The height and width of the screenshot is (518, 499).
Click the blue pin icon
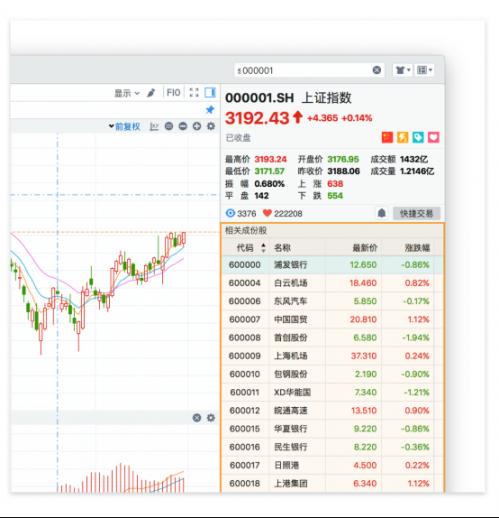coord(210,109)
